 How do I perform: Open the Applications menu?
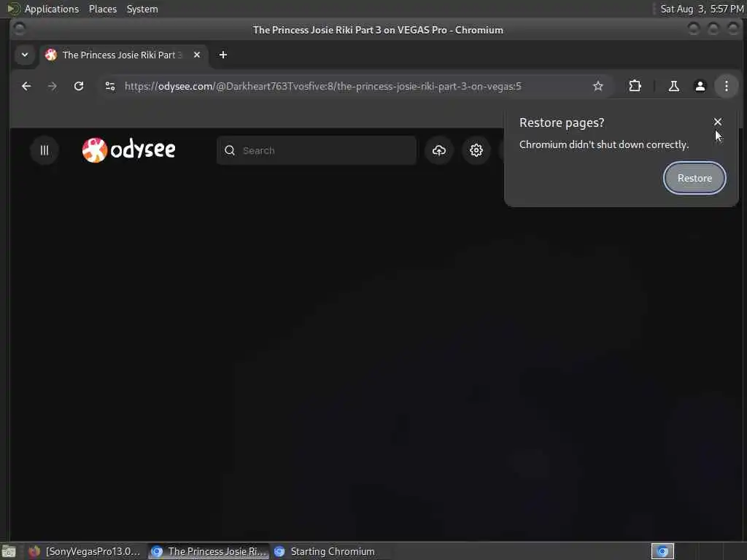[52, 9]
